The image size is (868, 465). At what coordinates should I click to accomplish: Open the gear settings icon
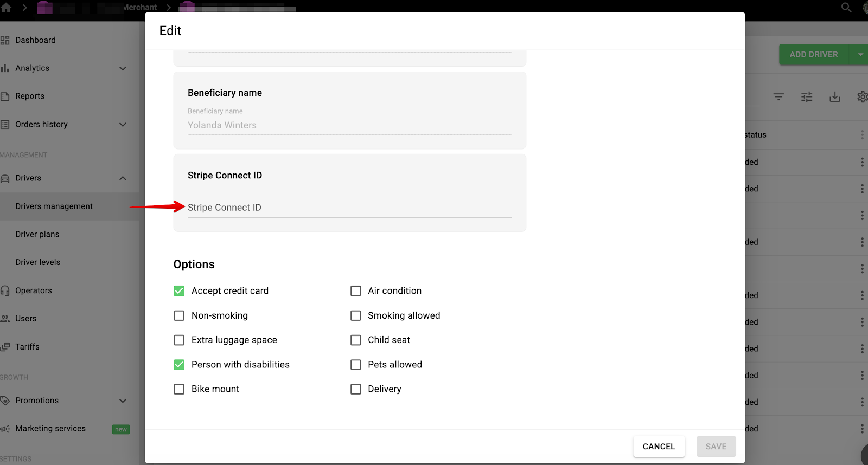tap(862, 97)
